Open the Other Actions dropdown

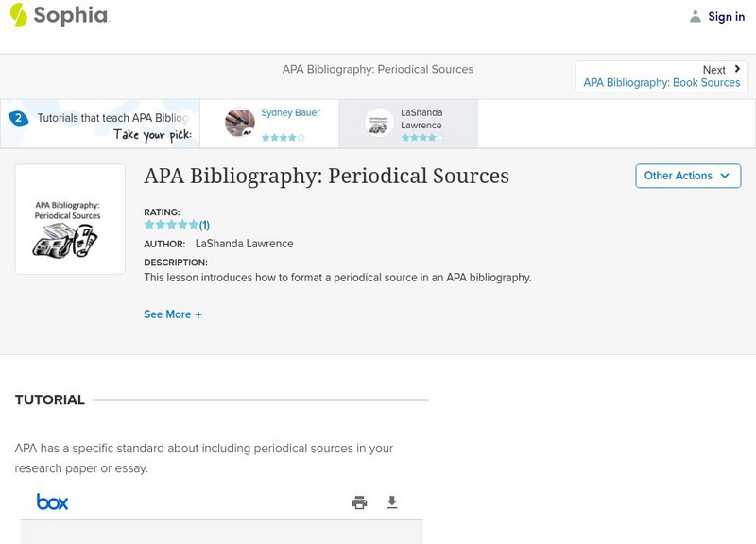tap(687, 176)
